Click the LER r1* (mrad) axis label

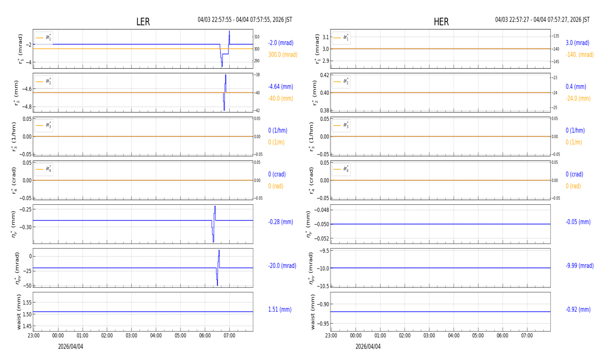pos(20,49)
